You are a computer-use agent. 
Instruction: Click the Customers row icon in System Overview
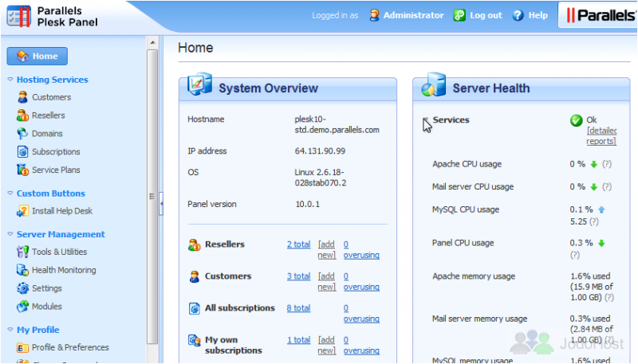[x=195, y=276]
